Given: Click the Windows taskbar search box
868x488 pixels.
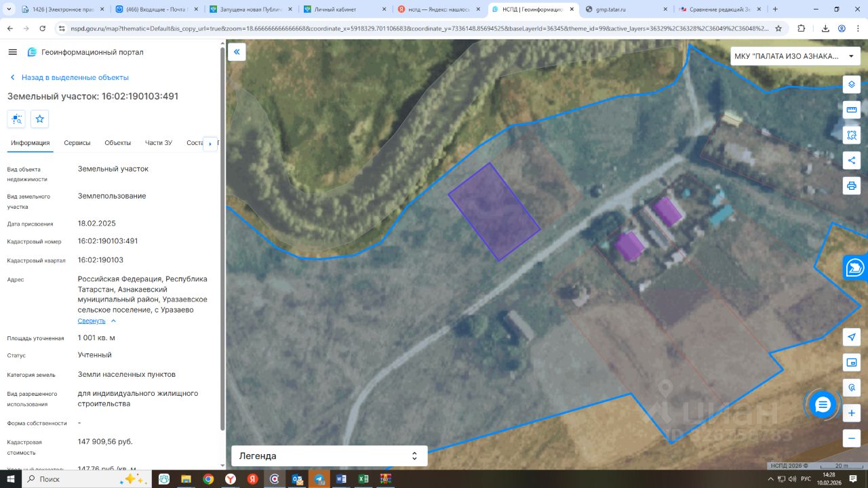Looking at the screenshot, I should (x=87, y=479).
